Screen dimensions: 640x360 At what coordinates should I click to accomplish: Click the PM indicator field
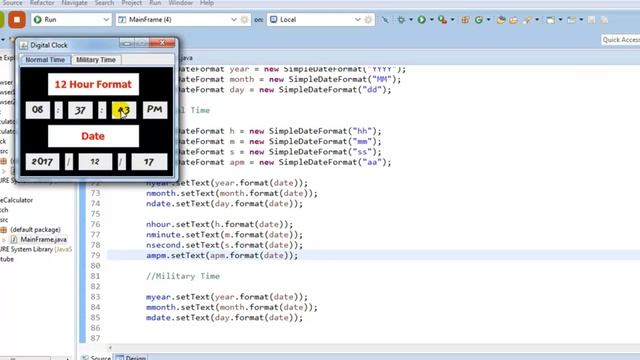tap(155, 110)
